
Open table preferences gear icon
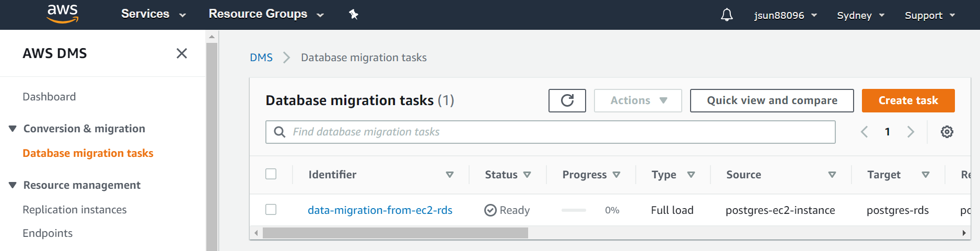click(947, 132)
